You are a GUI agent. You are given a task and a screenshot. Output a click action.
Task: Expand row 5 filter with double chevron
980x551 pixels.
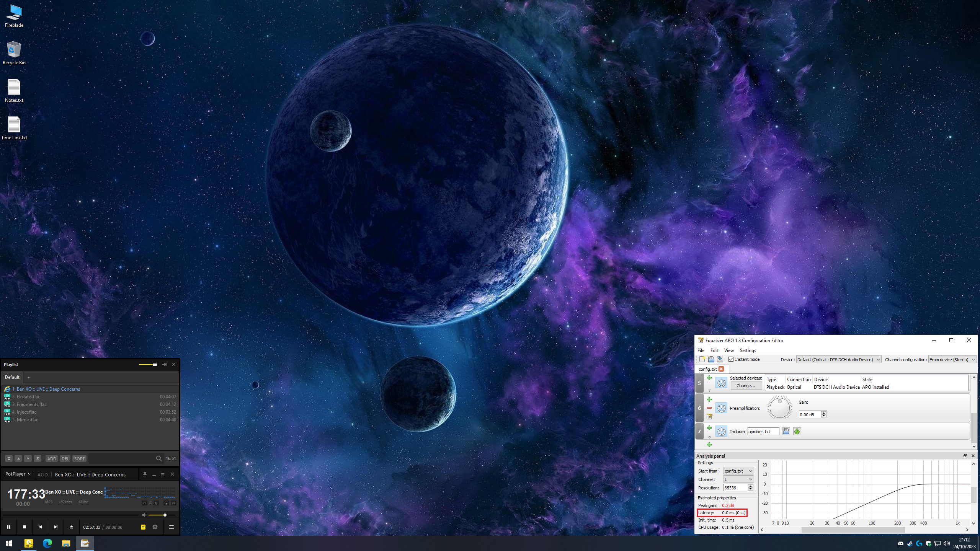[x=709, y=391]
